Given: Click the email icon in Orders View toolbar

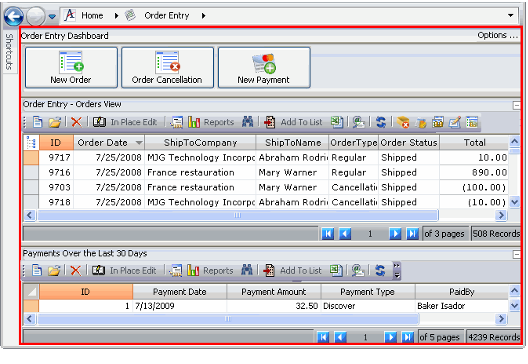Looking at the screenshot, I should [358, 122].
